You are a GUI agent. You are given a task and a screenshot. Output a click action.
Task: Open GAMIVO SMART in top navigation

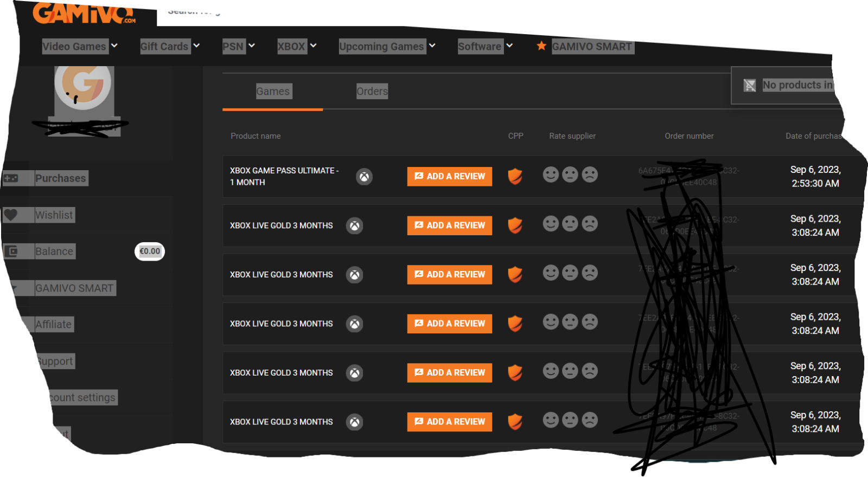click(592, 47)
